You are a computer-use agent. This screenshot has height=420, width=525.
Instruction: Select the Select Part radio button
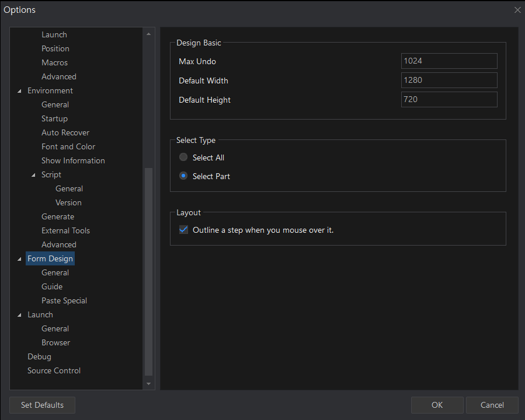(183, 176)
